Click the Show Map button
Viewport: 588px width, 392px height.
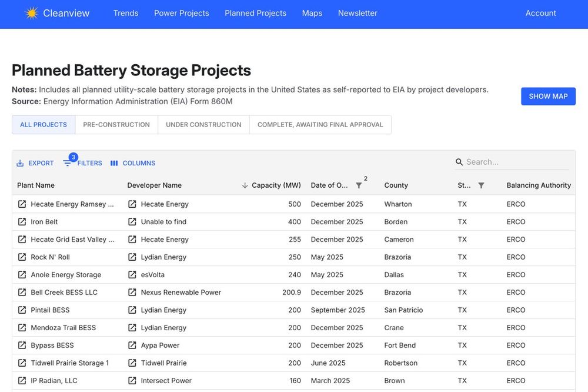pos(548,96)
